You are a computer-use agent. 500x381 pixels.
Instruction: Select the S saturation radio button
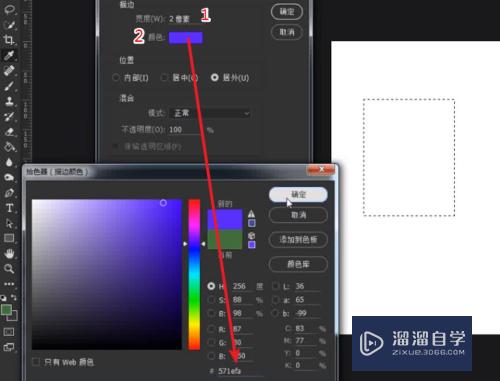click(211, 300)
